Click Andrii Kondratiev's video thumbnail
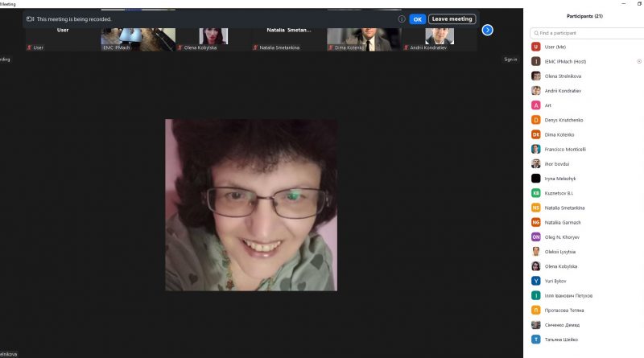 coord(439,35)
